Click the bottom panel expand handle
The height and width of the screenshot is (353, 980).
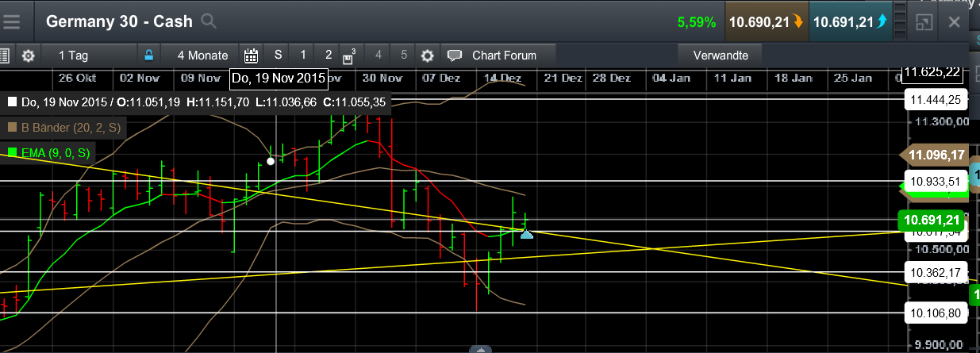click(x=481, y=349)
